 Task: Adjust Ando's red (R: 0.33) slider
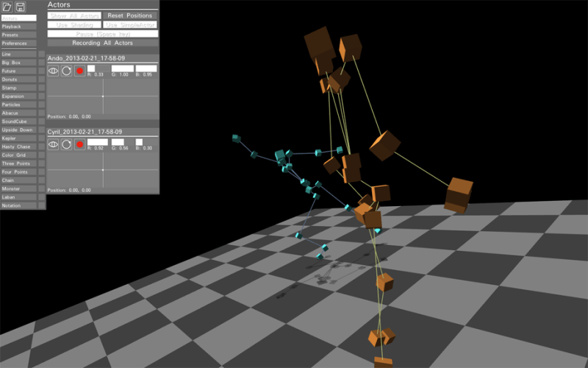[x=98, y=68]
